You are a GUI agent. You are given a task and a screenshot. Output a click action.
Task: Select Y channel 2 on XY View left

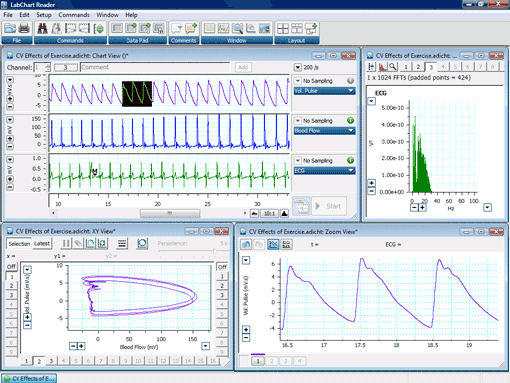coord(11,286)
